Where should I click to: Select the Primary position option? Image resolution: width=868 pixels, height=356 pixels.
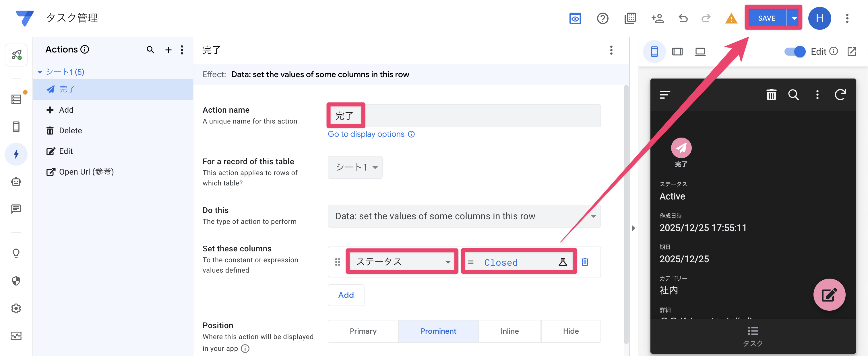pyautogui.click(x=363, y=331)
